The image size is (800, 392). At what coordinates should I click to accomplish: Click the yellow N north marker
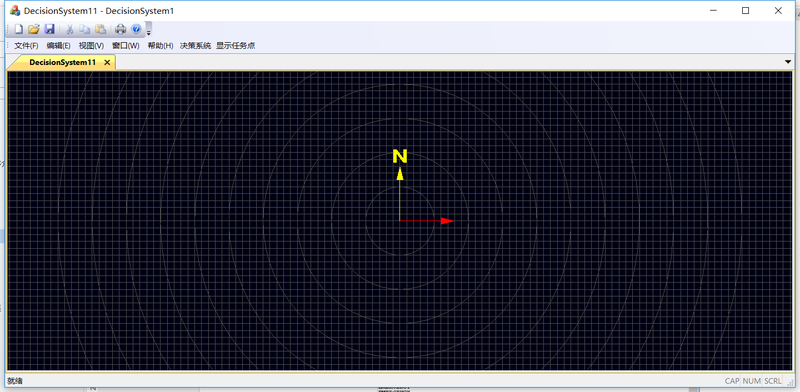(x=400, y=157)
